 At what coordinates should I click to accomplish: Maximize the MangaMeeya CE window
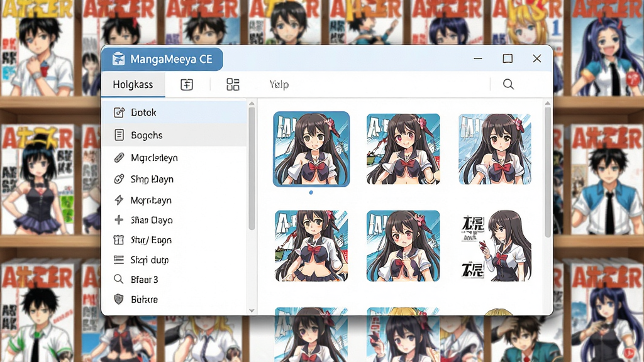click(x=508, y=58)
